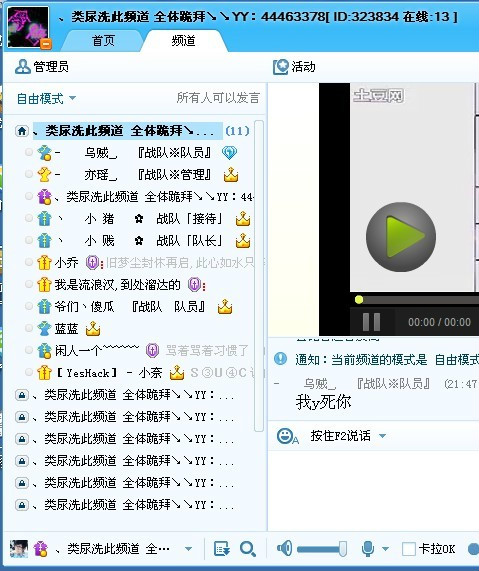Click the crown badge next to 亦瑶_
The height and width of the screenshot is (571, 479).
point(231,175)
